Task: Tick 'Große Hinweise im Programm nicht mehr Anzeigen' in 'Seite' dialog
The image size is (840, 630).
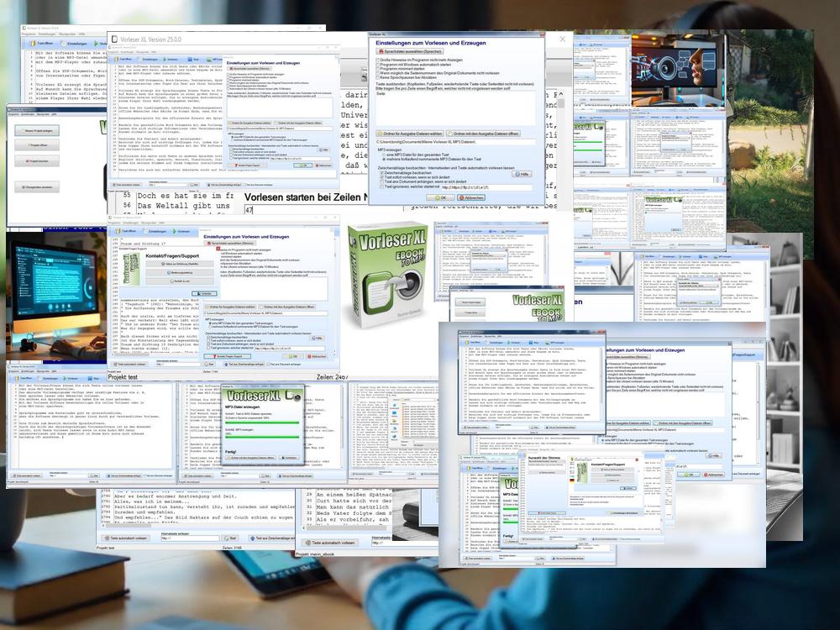Action: coord(378,60)
